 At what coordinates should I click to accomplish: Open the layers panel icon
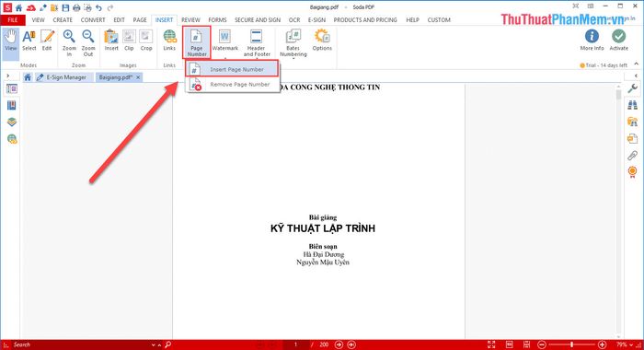(12, 122)
